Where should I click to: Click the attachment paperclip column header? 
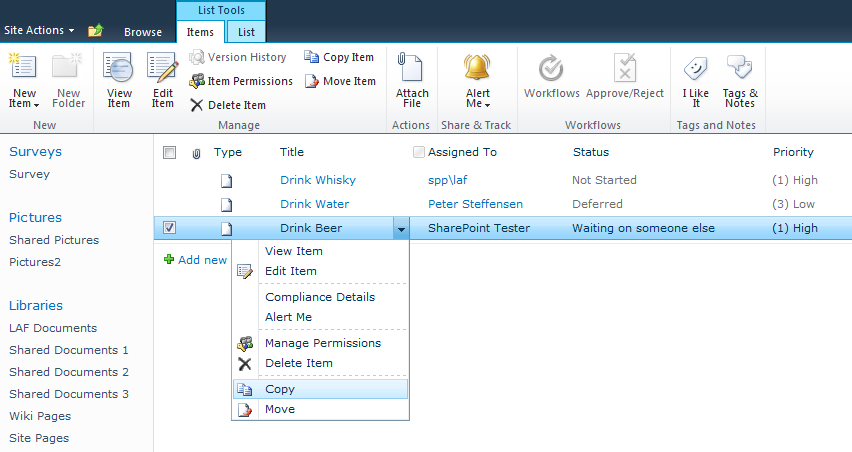coord(196,153)
